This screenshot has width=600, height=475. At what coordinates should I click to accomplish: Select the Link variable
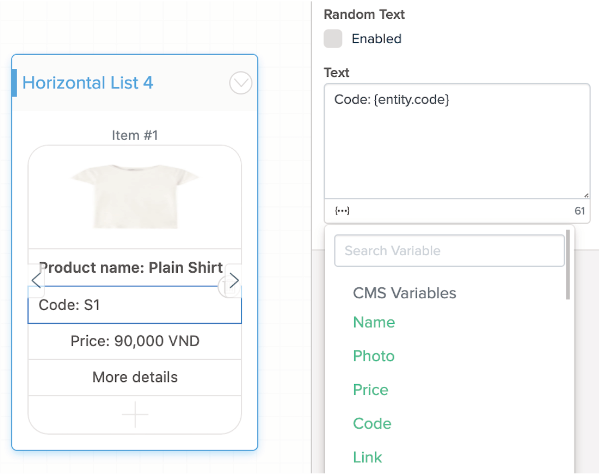click(367, 457)
